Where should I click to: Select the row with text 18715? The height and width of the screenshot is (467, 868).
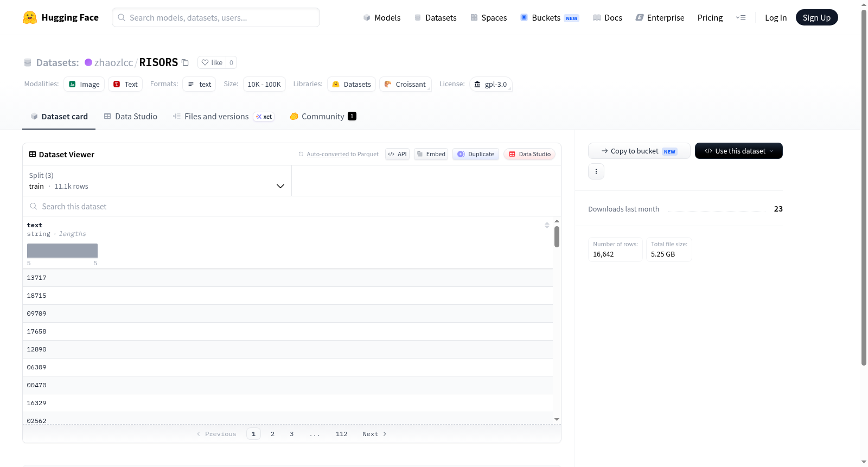(x=288, y=296)
